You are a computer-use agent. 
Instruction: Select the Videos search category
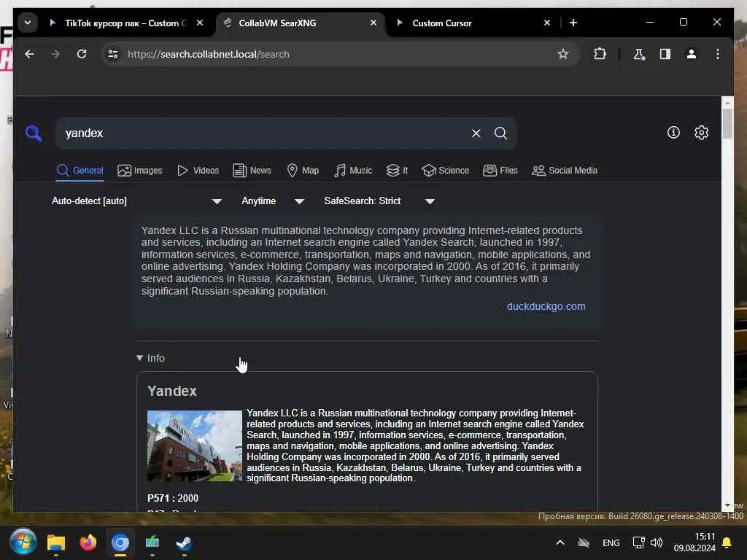tap(198, 171)
